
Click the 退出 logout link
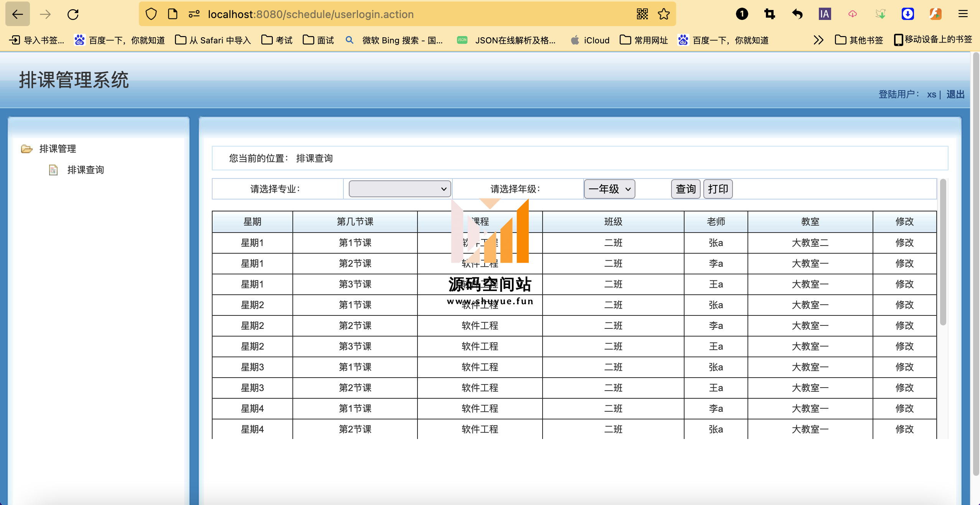[955, 94]
